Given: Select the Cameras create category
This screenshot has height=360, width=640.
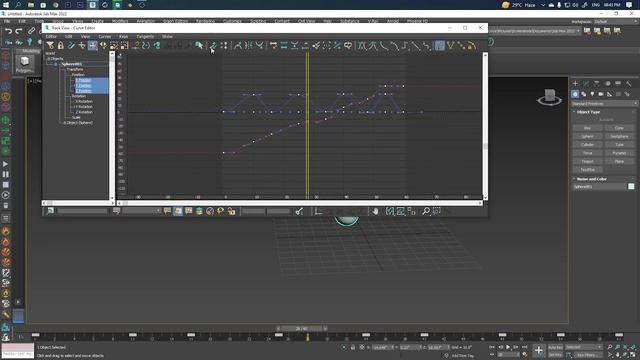Looking at the screenshot, I should (x=601, y=94).
